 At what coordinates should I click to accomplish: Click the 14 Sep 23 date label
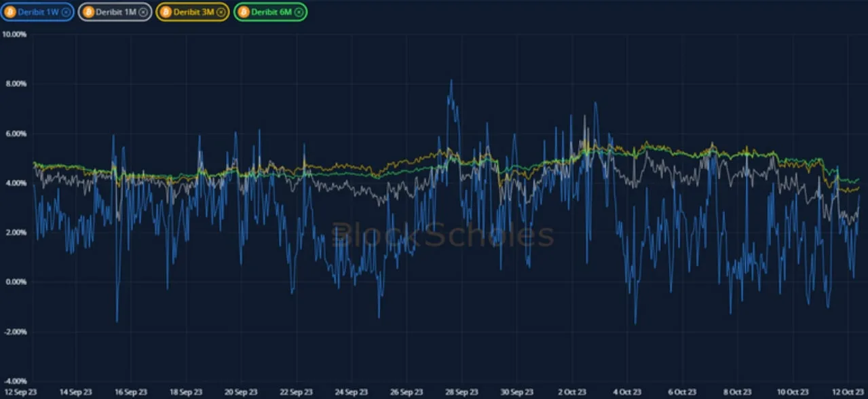click(x=76, y=392)
